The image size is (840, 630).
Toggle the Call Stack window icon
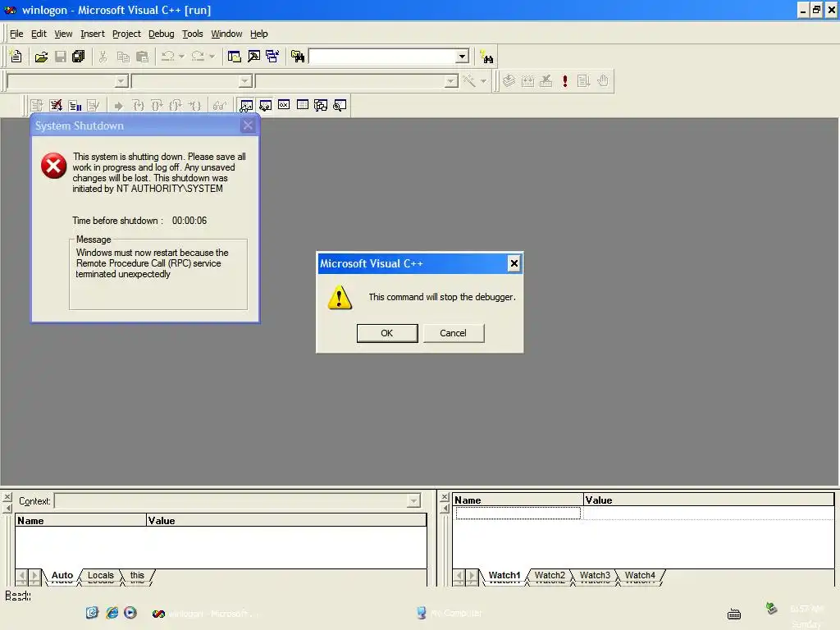321,105
